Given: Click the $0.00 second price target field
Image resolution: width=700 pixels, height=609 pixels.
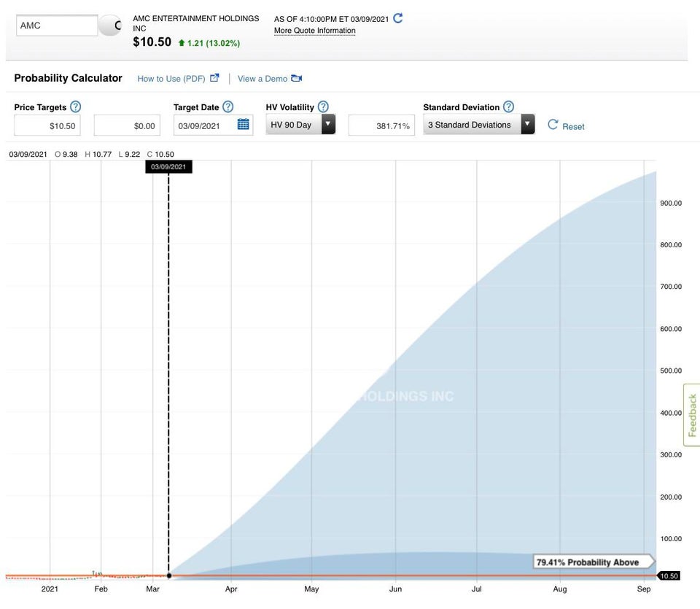Looking at the screenshot, I should 127,125.
